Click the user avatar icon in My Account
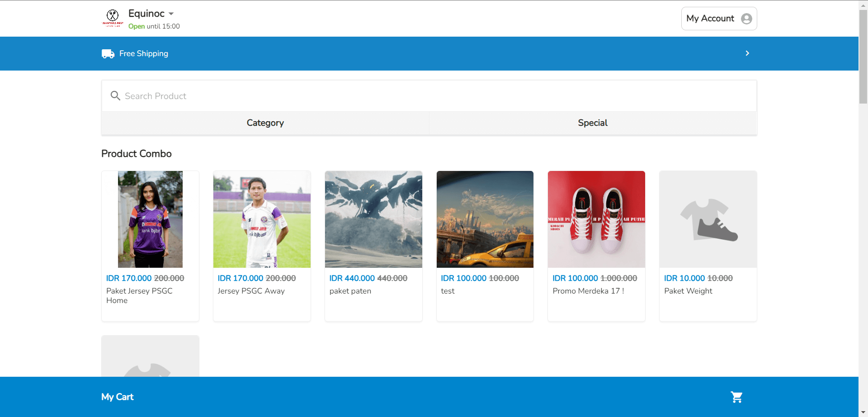 point(746,19)
